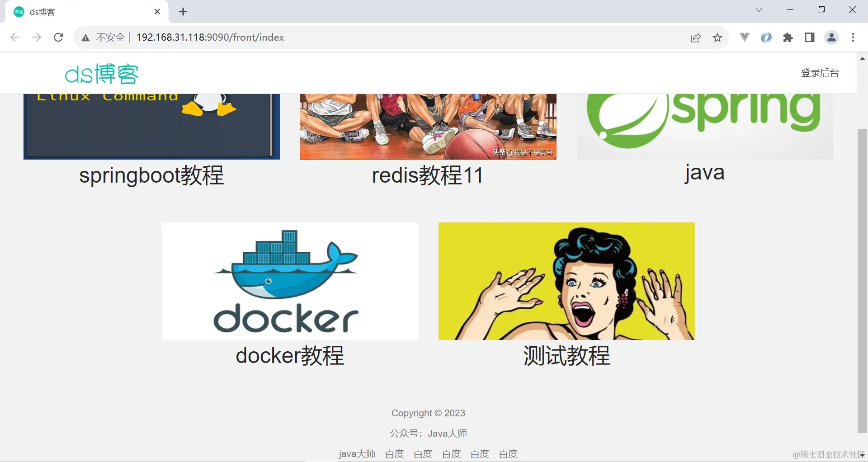Open the java article title
This screenshot has height=462, width=868.
(704, 173)
